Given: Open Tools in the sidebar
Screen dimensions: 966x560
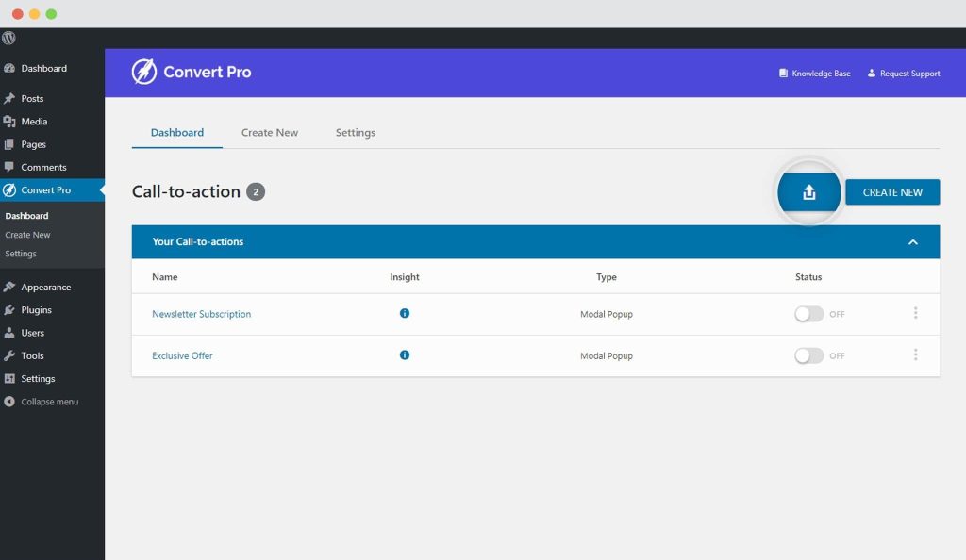Looking at the screenshot, I should (32, 355).
